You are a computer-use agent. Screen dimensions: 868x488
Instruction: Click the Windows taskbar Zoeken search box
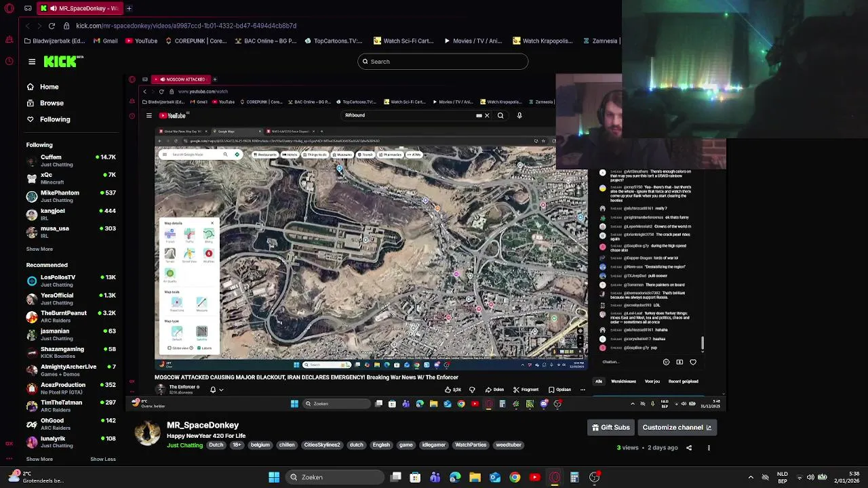pyautogui.click(x=334, y=477)
